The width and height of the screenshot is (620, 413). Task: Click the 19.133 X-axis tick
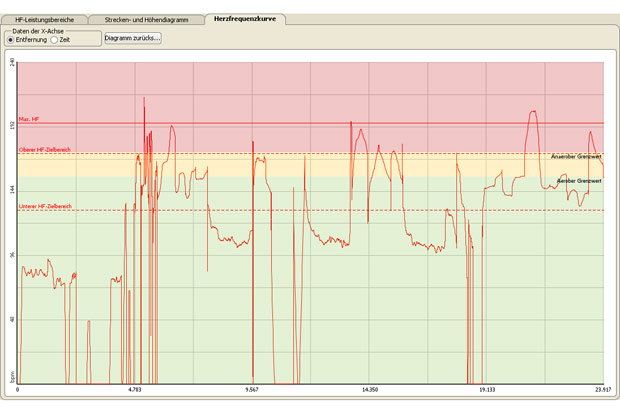[486, 390]
